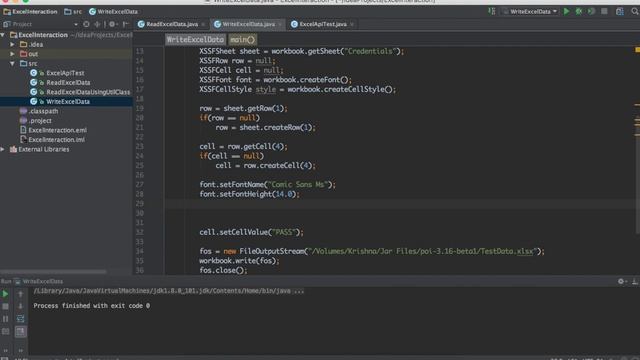Toggle soft wraps in the Run console
This screenshot has height=360, width=640.
[20, 319]
